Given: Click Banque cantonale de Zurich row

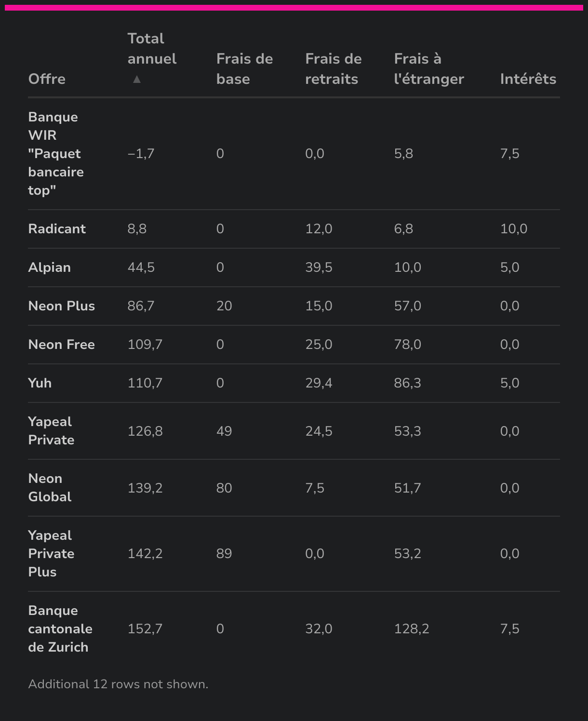Looking at the screenshot, I should click(x=294, y=629).
